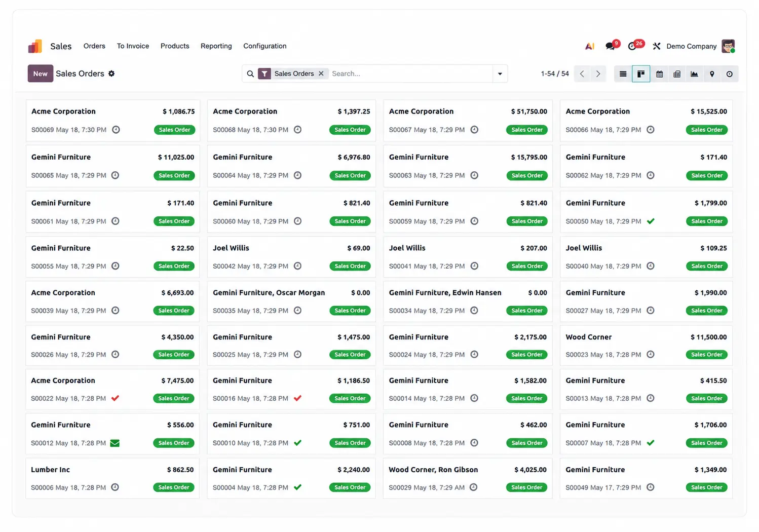Click Sales Order badge on S00067 card
Screen dimensions: 759x532
coord(527,130)
